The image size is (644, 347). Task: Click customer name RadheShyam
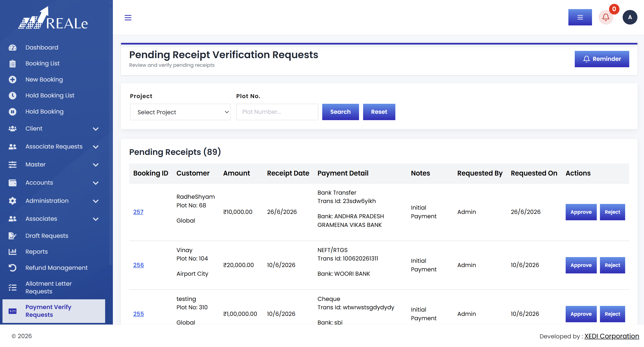pos(196,197)
